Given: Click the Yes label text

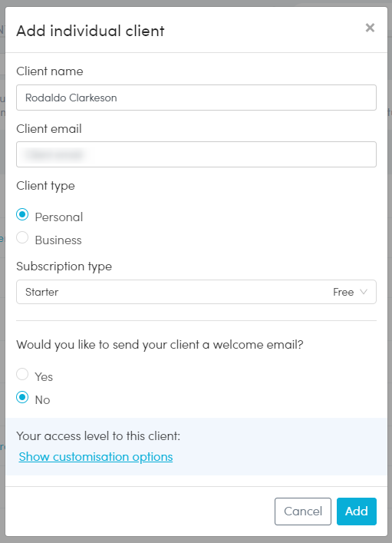Looking at the screenshot, I should coord(44,377).
